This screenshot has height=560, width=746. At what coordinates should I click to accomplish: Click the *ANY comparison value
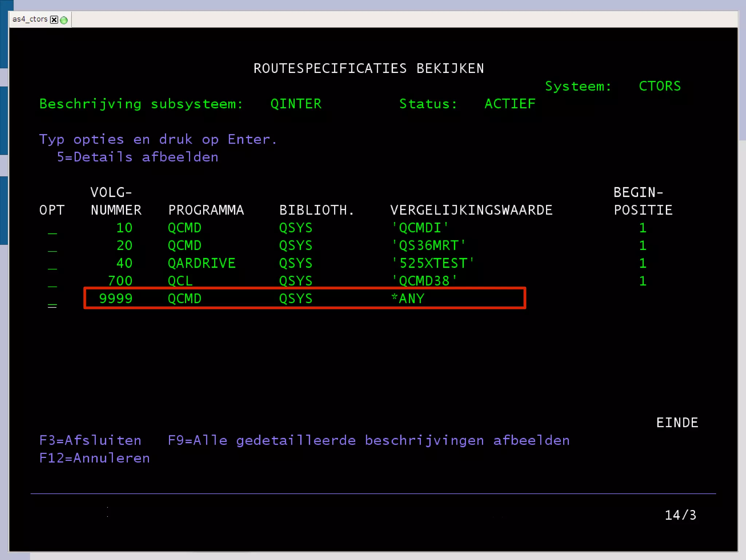tap(408, 299)
